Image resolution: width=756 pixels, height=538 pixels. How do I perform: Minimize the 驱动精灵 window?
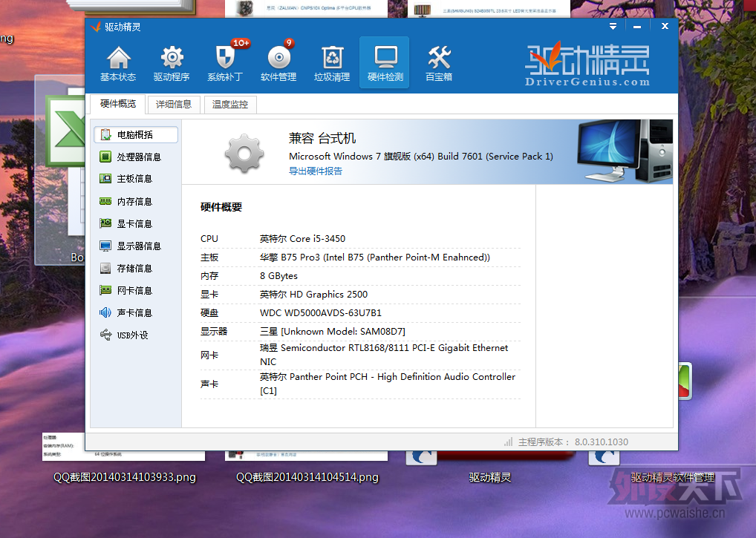tap(637, 27)
